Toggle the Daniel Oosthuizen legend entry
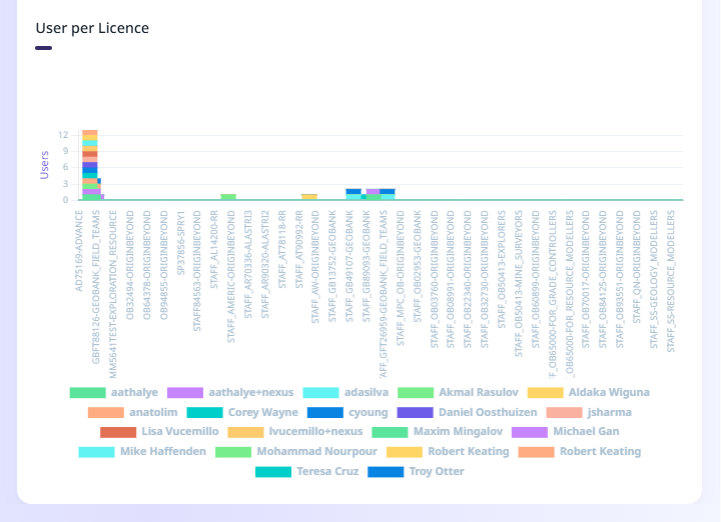 467,412
